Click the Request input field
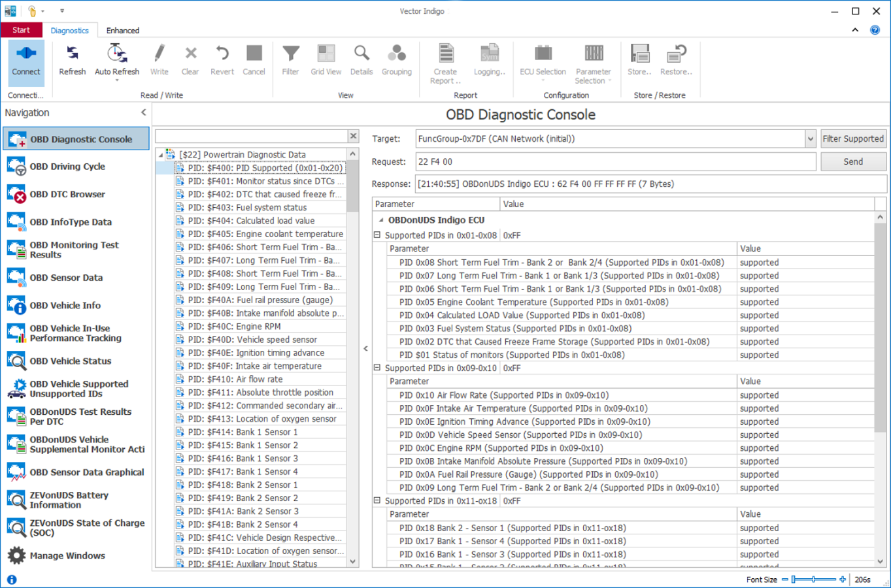This screenshot has width=891, height=588. tap(615, 161)
